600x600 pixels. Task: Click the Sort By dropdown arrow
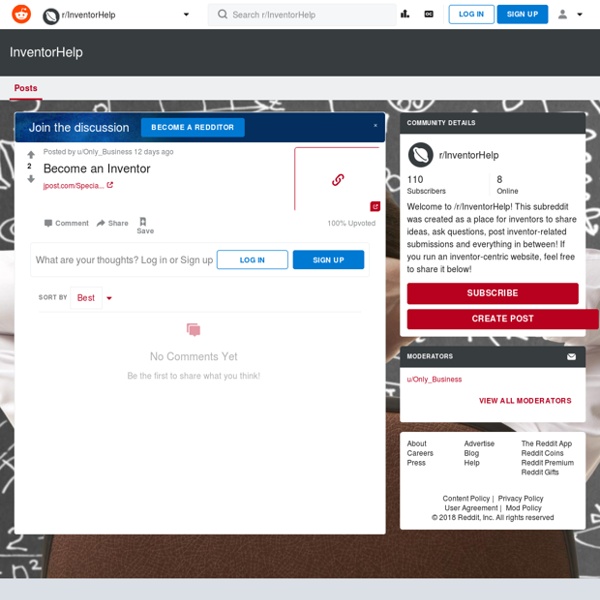tap(109, 298)
